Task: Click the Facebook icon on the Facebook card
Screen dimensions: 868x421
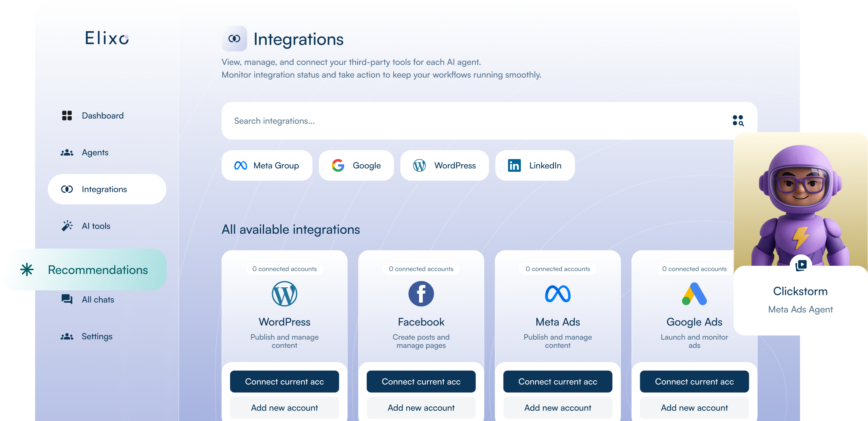Action: pyautogui.click(x=421, y=294)
